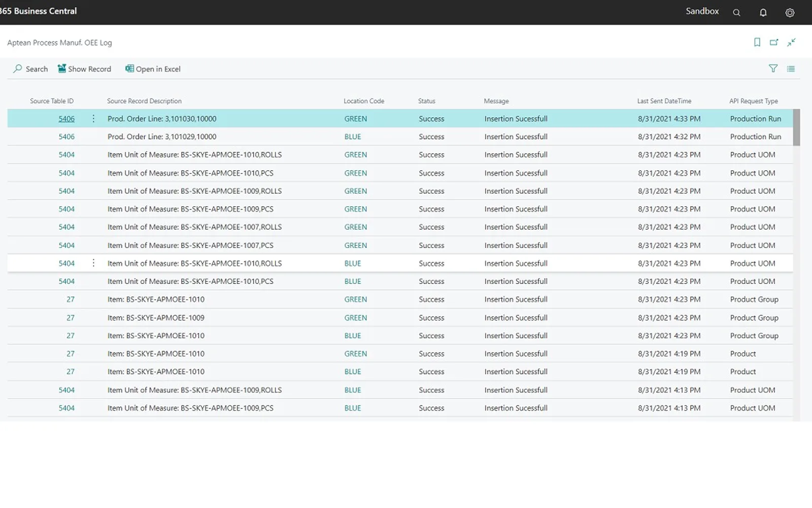Click the '8/31/2021 4:32 PM' date cell
Image resolution: width=812 pixels, height=508 pixels.
(x=669, y=137)
